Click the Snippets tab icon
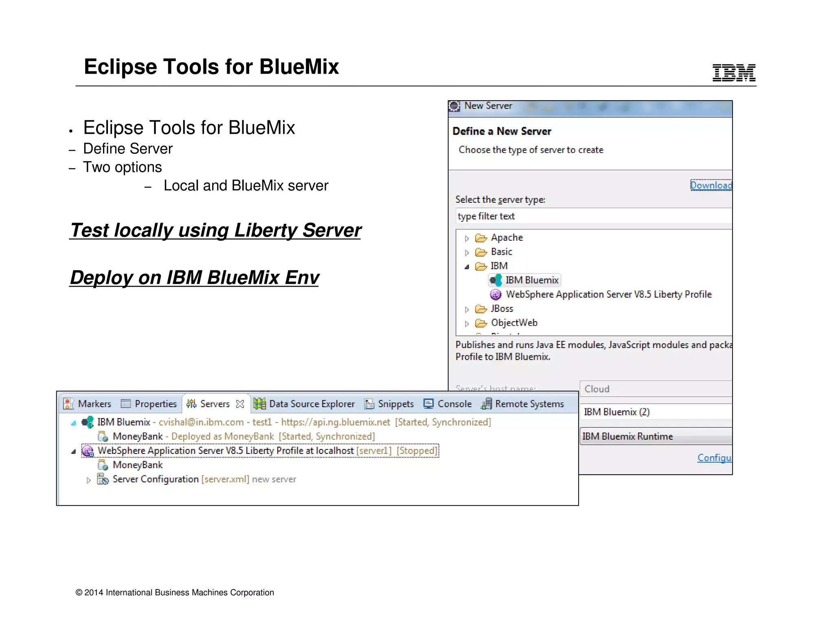The height and width of the screenshot is (644, 834). point(369,404)
